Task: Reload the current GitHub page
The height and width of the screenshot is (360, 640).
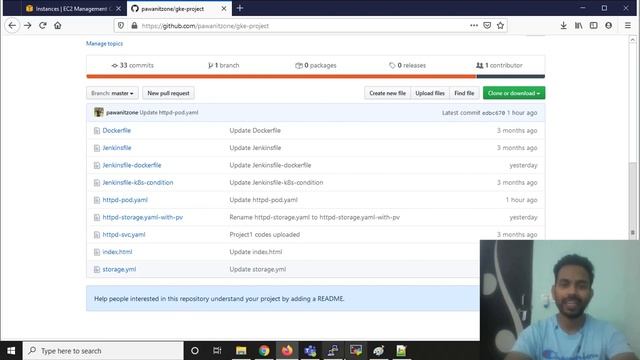Action: click(x=42, y=25)
